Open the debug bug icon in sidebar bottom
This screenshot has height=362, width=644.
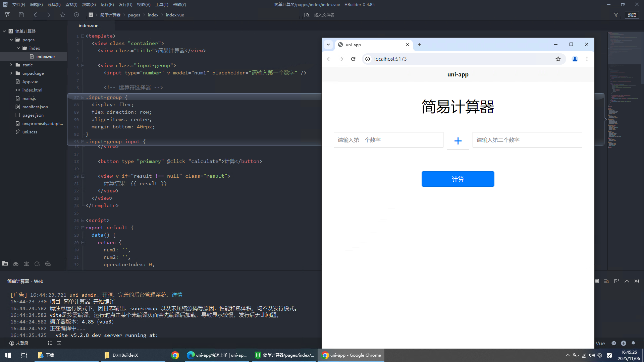tap(26, 264)
